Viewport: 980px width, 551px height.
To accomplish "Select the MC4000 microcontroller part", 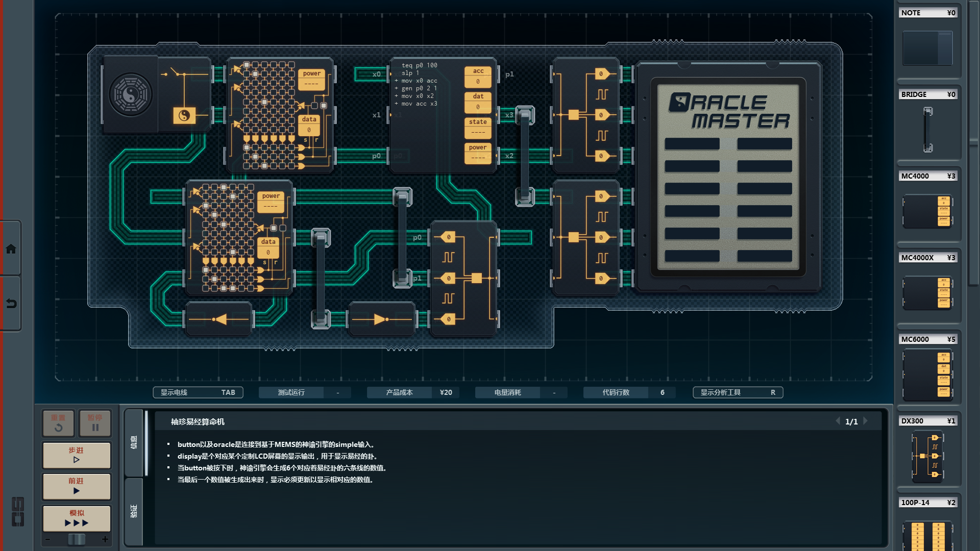I will pyautogui.click(x=927, y=210).
